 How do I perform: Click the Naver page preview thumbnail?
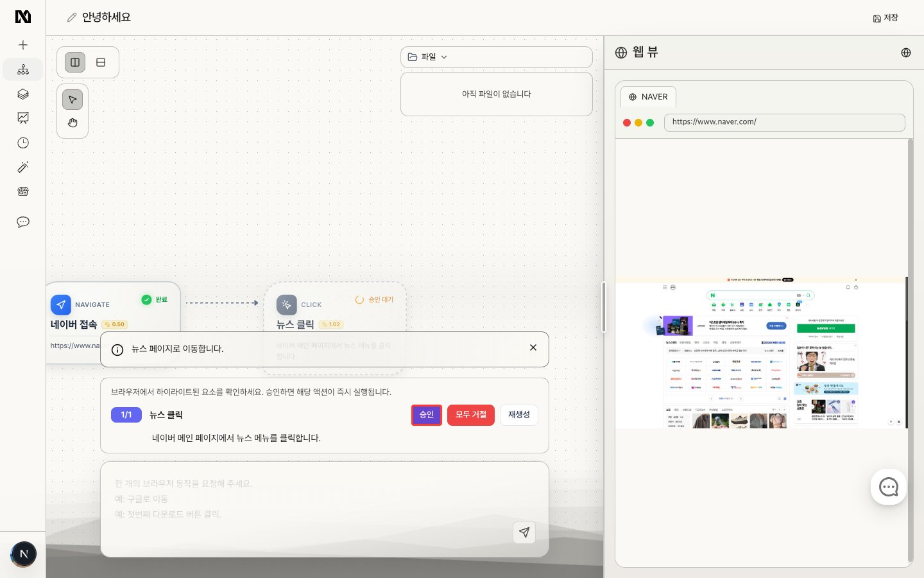point(761,353)
